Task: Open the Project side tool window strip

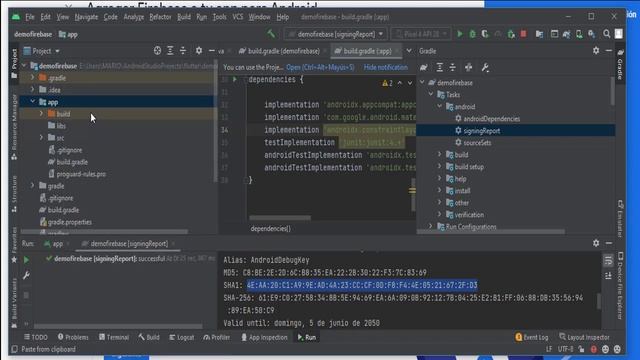Action: [x=14, y=64]
